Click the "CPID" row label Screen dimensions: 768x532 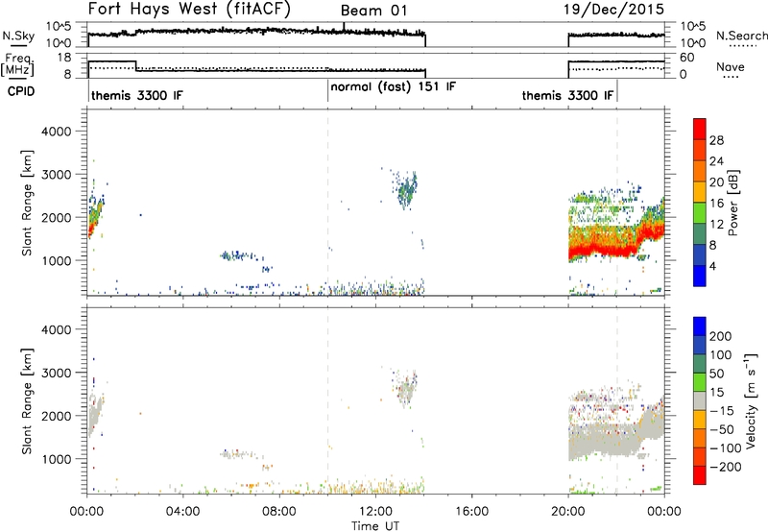tap(21, 91)
